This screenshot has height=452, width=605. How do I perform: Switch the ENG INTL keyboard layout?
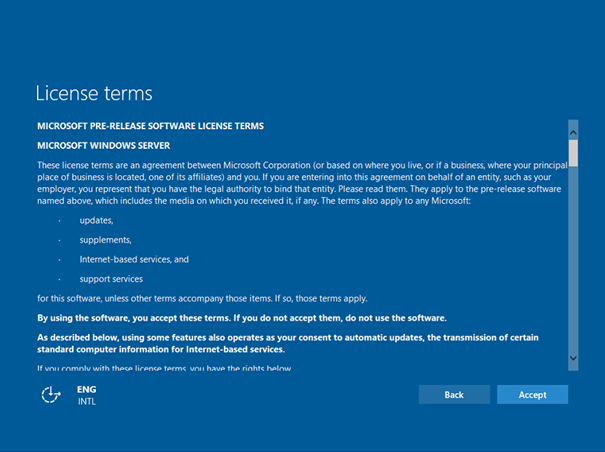pos(86,395)
